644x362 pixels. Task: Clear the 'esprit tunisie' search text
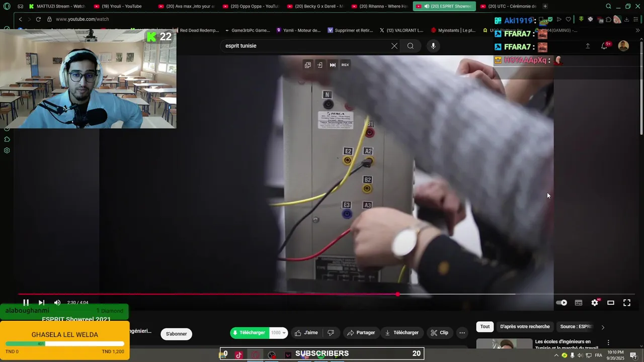[x=394, y=46]
